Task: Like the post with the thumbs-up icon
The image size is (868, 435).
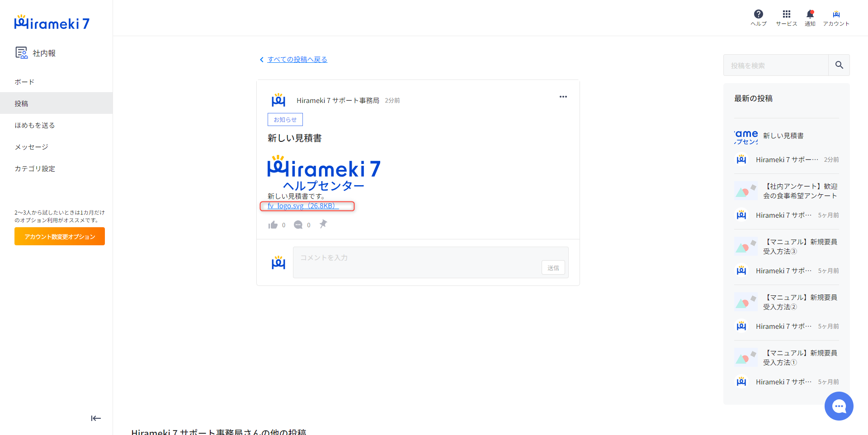Action: tap(273, 225)
